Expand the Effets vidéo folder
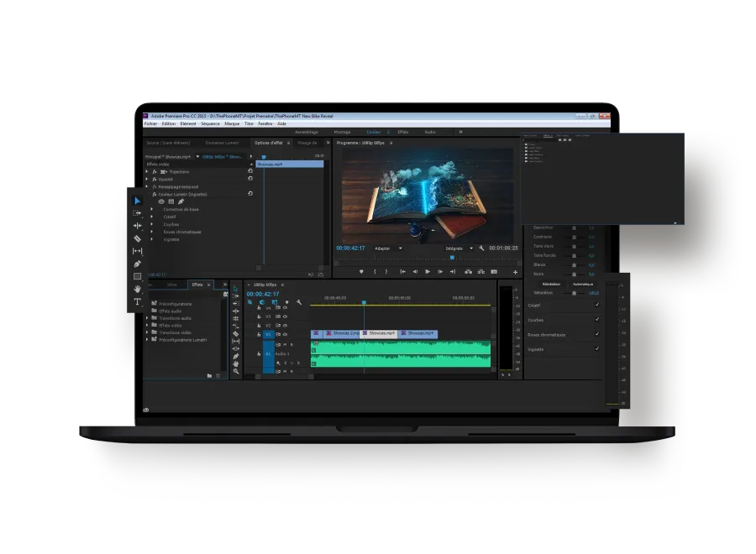Viewport: 756px width, 554px height. click(148, 325)
